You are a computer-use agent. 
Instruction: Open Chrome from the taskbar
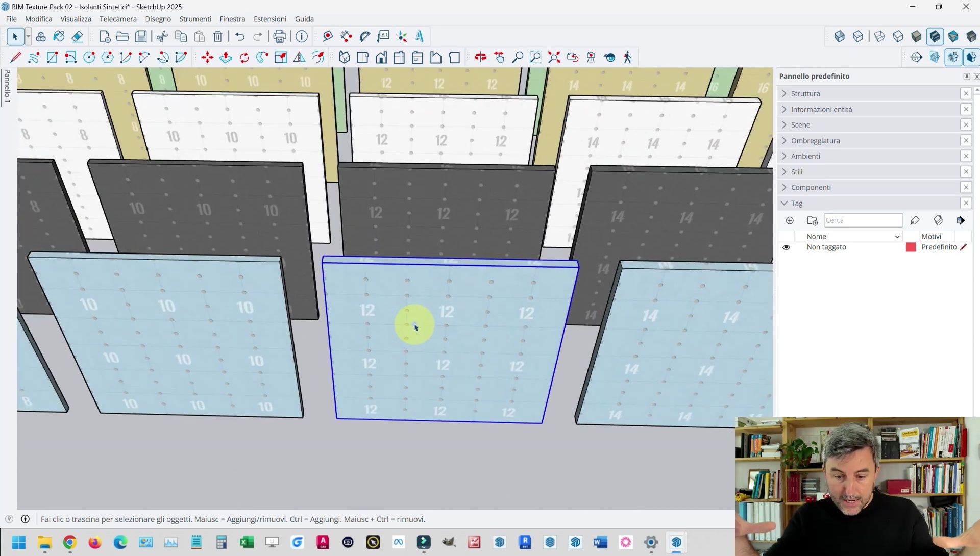coord(70,542)
